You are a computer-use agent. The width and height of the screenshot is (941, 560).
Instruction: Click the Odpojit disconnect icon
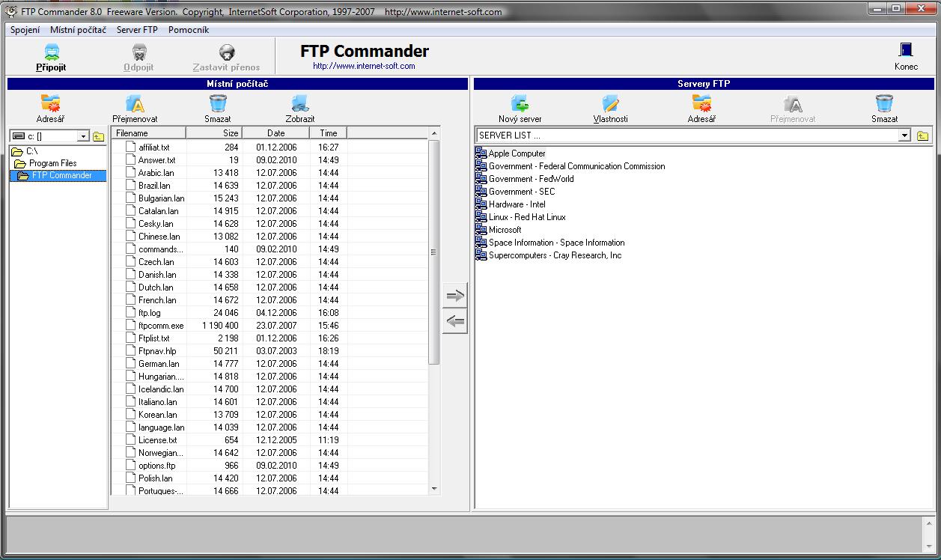[x=139, y=52]
